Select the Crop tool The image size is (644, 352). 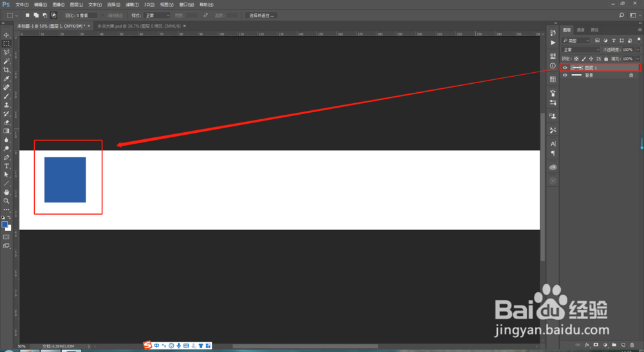pos(6,70)
